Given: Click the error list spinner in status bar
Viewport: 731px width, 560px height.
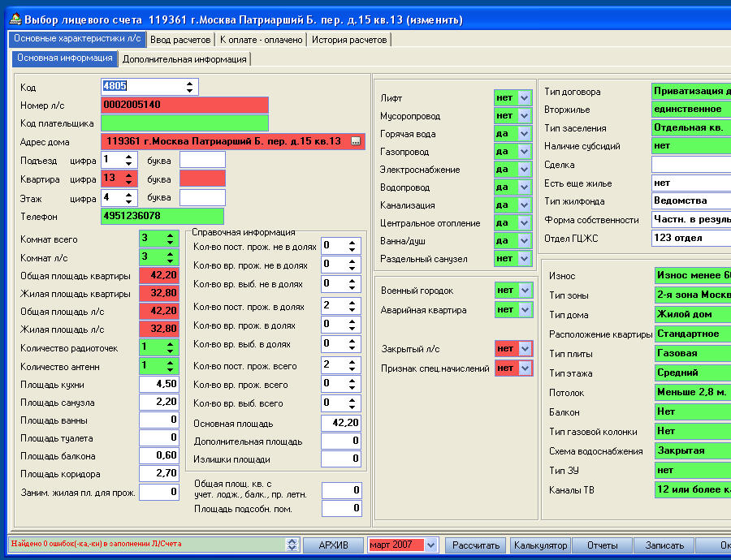Looking at the screenshot, I should coord(292,545).
